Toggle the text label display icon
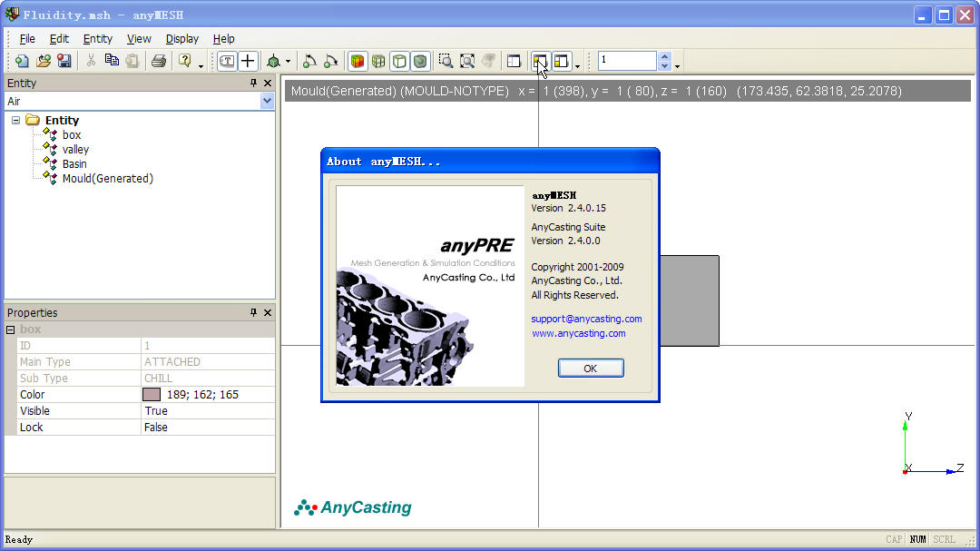Screen dimensions: 980x551 (x=227, y=61)
